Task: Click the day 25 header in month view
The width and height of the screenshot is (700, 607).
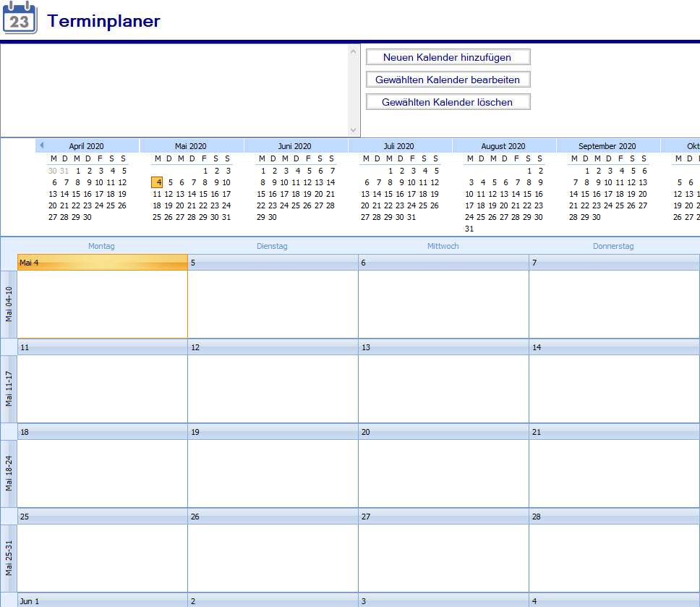Action: coord(102,517)
